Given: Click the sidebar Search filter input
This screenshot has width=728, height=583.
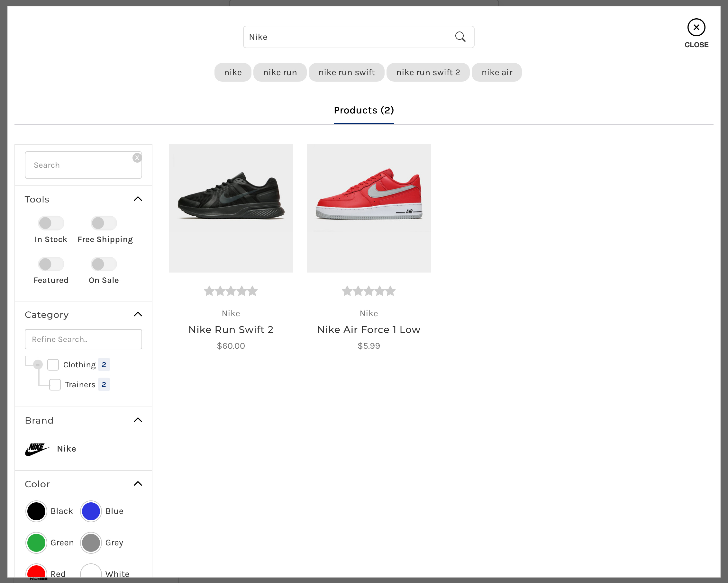Looking at the screenshot, I should (83, 165).
